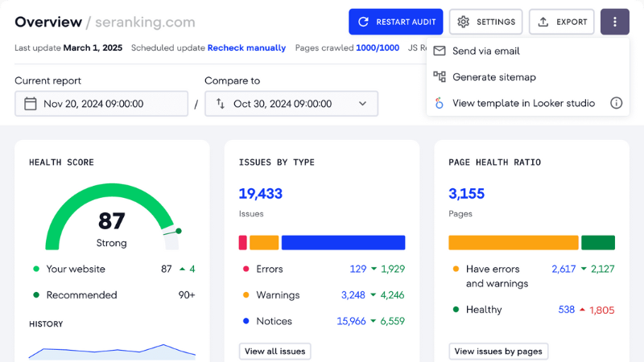Click the envelope icon for email
The height and width of the screenshot is (362, 644).
click(x=440, y=51)
